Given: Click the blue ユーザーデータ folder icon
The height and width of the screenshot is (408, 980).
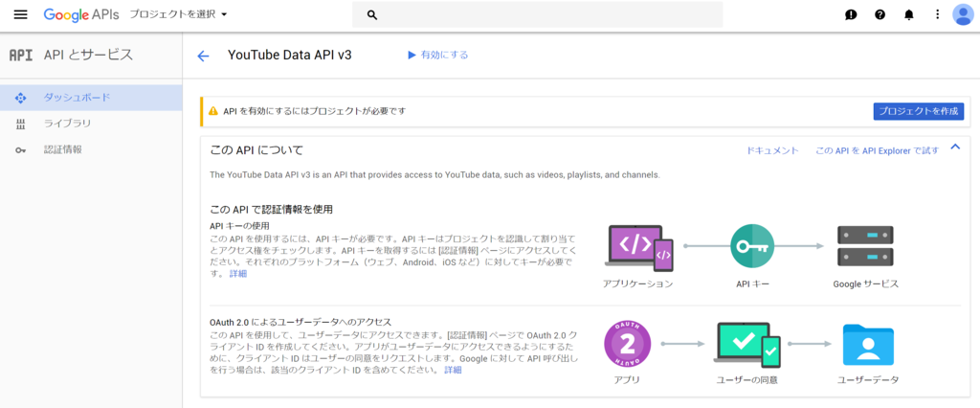Looking at the screenshot, I should (867, 344).
